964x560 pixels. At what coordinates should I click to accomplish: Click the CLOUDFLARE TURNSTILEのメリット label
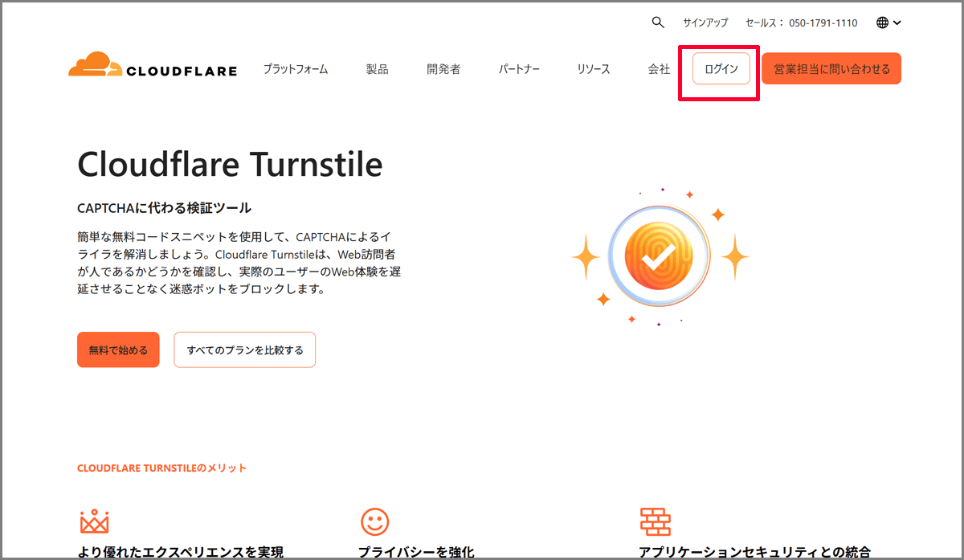(161, 468)
